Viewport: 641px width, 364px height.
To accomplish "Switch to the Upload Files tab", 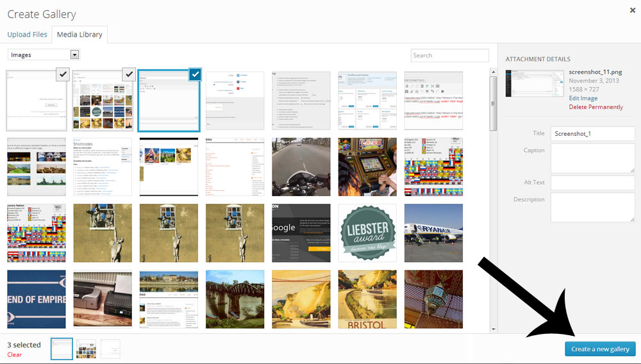I will click(27, 35).
